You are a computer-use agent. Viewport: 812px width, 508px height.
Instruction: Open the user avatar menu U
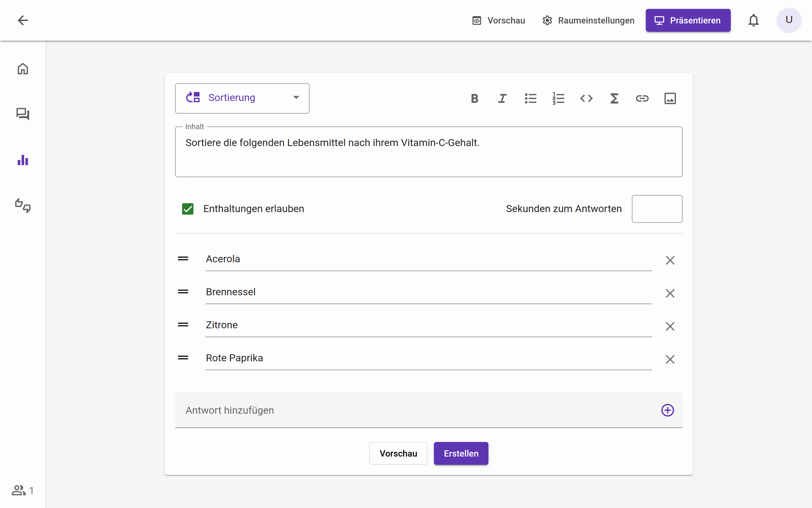(x=789, y=20)
